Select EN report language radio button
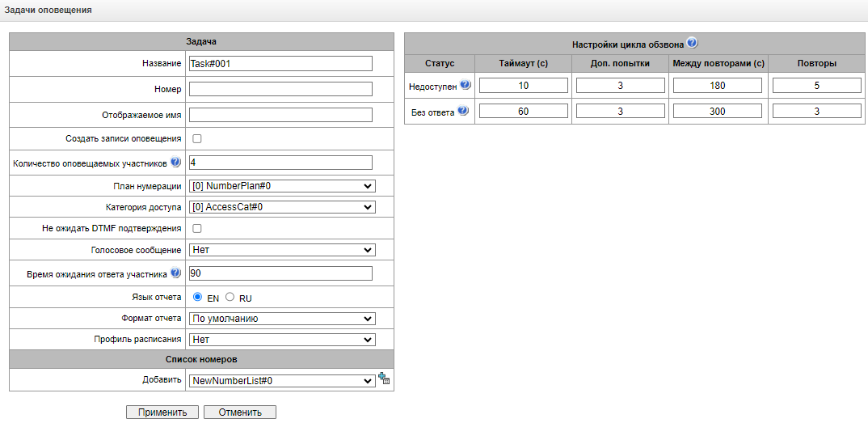Image resolution: width=868 pixels, height=423 pixels. [x=198, y=297]
